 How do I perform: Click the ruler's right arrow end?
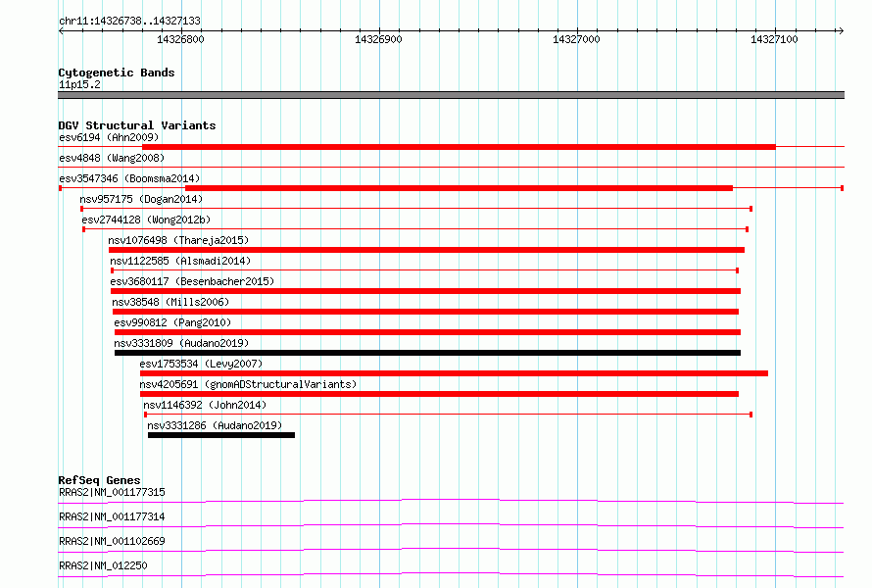[x=841, y=31]
